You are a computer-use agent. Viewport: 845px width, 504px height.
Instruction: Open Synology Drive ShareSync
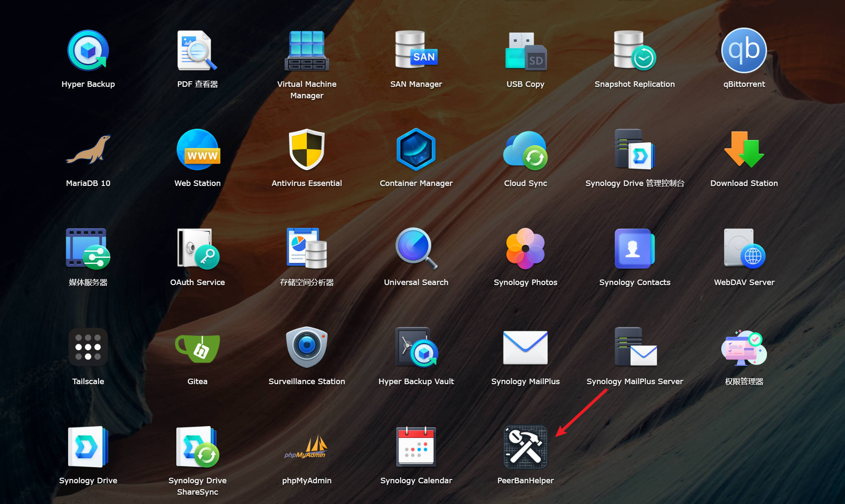pyautogui.click(x=197, y=447)
